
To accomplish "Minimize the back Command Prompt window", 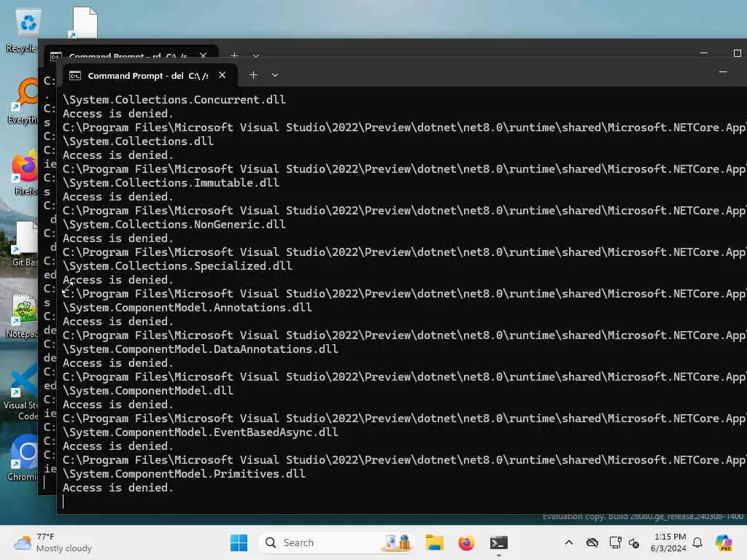I will point(704,52).
